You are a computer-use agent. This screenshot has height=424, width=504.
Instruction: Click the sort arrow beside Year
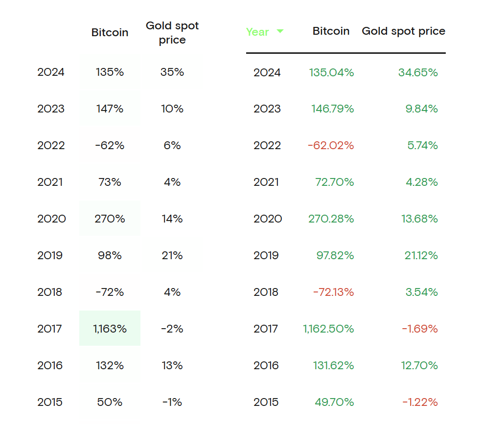click(280, 31)
